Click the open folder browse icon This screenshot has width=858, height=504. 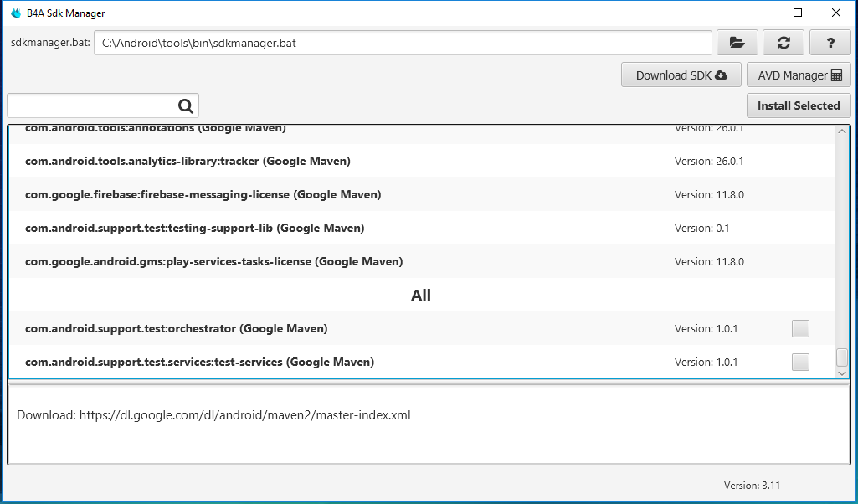point(737,43)
